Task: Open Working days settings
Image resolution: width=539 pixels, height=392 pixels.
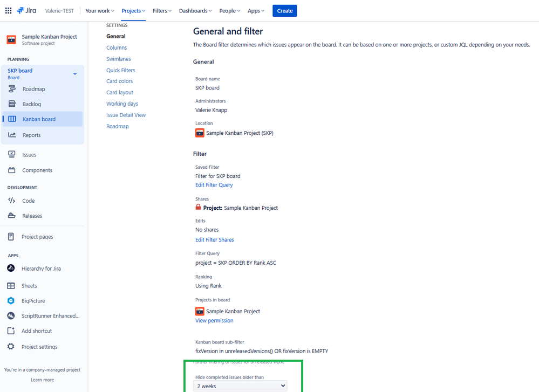Action: [122, 104]
